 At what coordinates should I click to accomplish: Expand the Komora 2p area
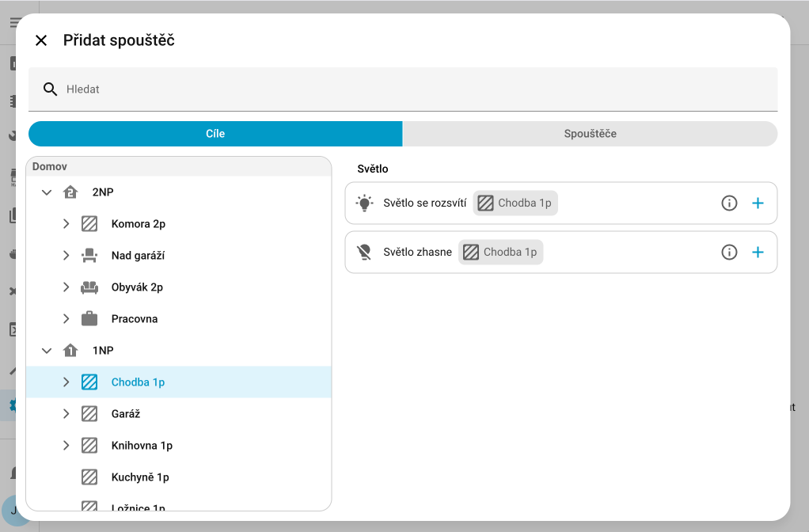click(x=66, y=224)
